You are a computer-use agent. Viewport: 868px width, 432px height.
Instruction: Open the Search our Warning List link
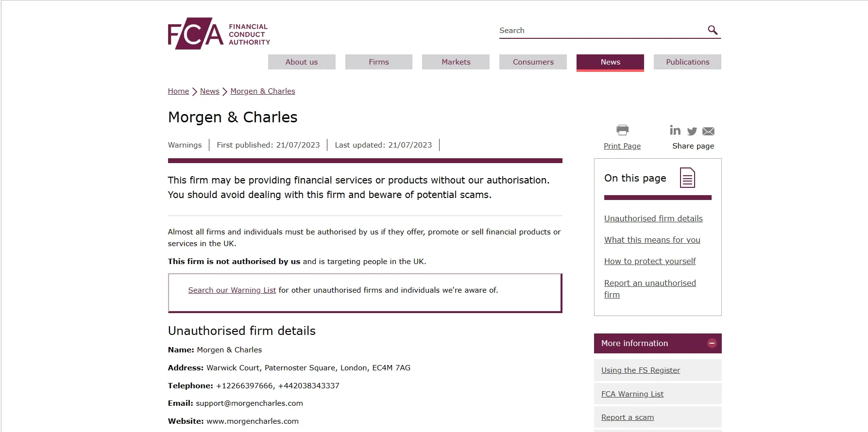(232, 290)
